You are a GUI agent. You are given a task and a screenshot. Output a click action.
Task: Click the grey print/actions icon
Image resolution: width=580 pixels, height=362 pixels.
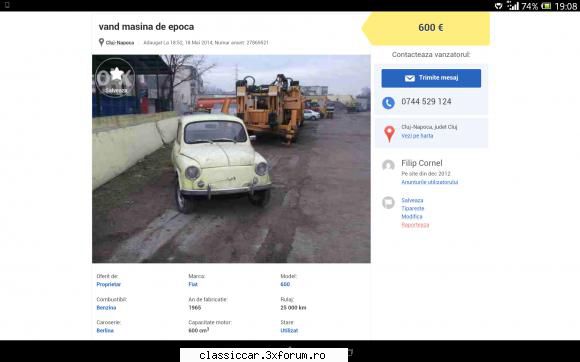pyautogui.click(x=388, y=203)
